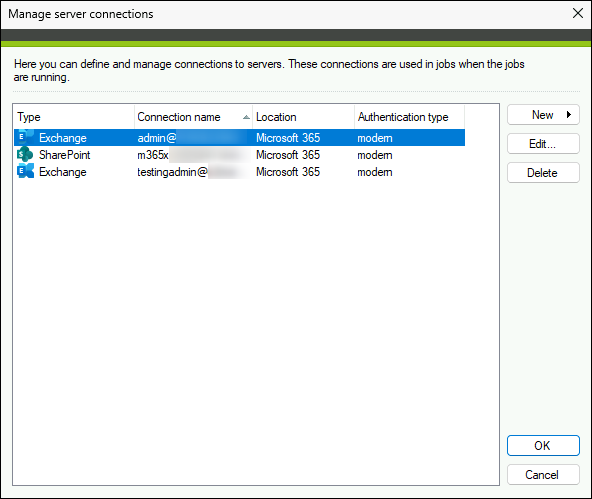592x499 pixels.
Task: Click the Authentication type column header
Action: click(410, 117)
